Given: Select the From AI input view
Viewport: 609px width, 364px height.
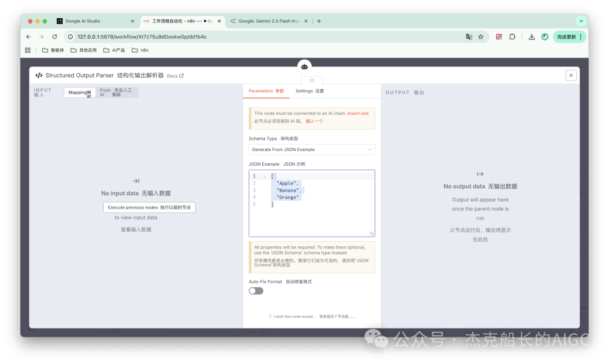Looking at the screenshot, I should point(116,92).
